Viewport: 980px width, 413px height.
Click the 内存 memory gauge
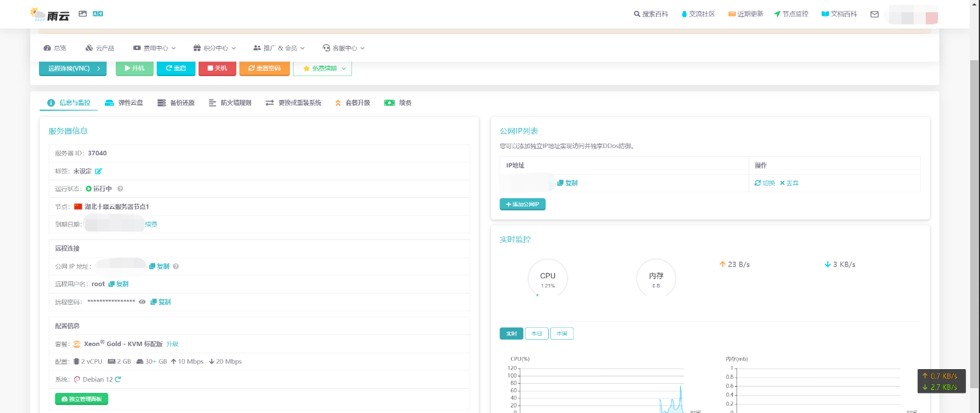[656, 278]
